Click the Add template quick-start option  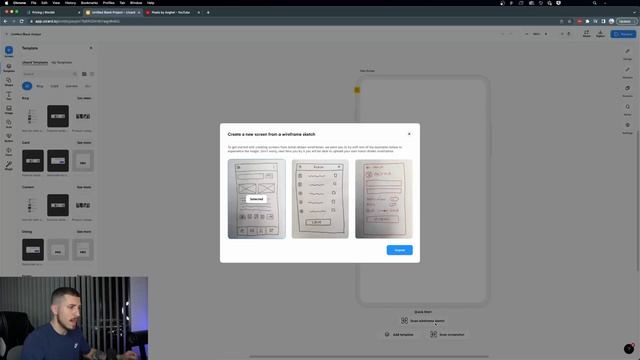[399, 334]
